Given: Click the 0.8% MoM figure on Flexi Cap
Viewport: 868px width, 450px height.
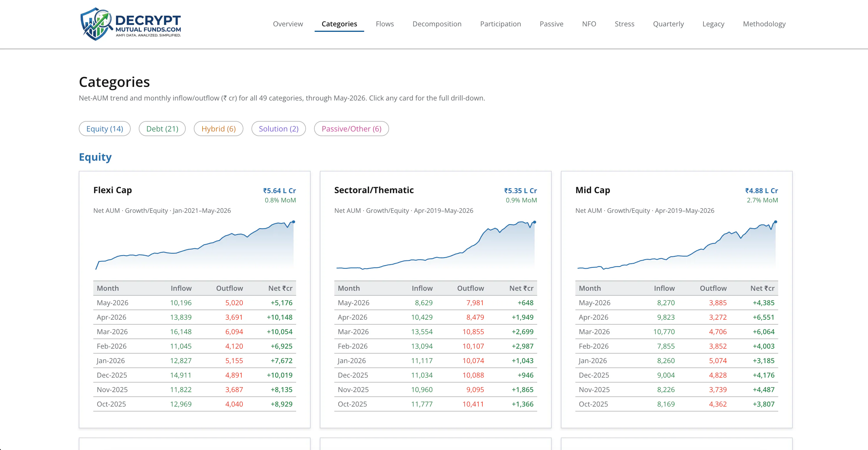Looking at the screenshot, I should click(x=280, y=200).
